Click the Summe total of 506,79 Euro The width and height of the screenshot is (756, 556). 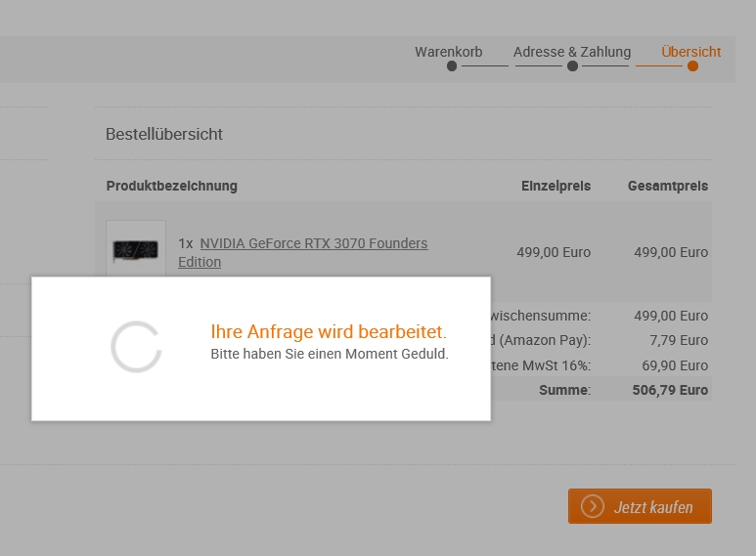coord(670,390)
